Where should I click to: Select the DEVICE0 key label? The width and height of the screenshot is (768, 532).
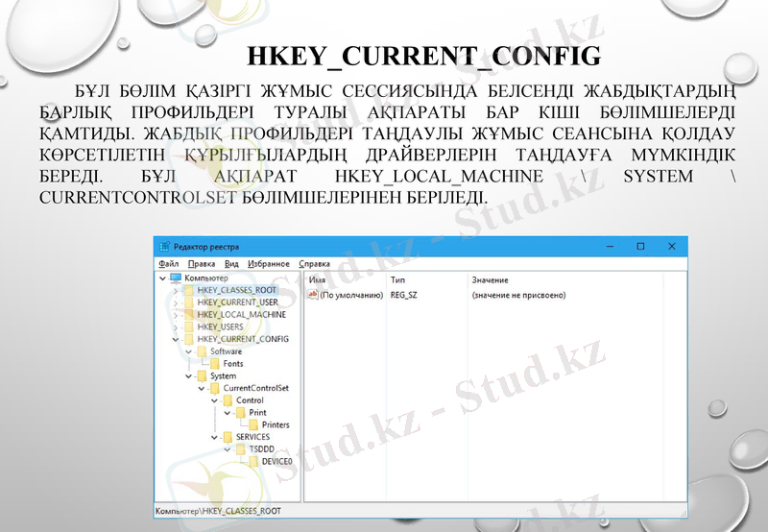point(276,462)
